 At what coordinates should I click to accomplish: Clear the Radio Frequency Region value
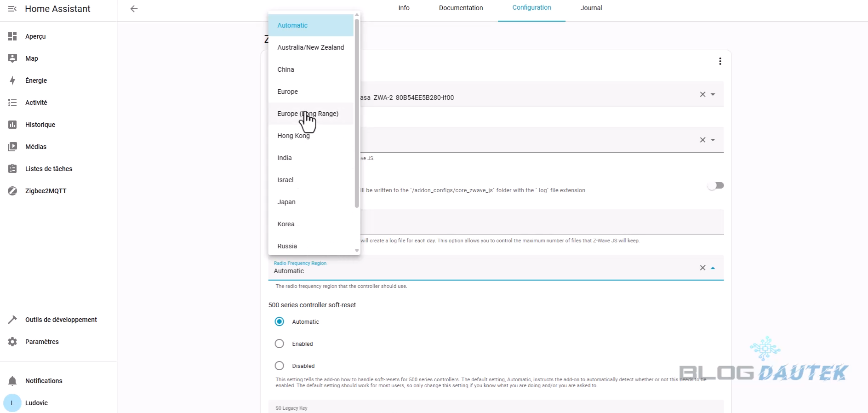pyautogui.click(x=702, y=268)
